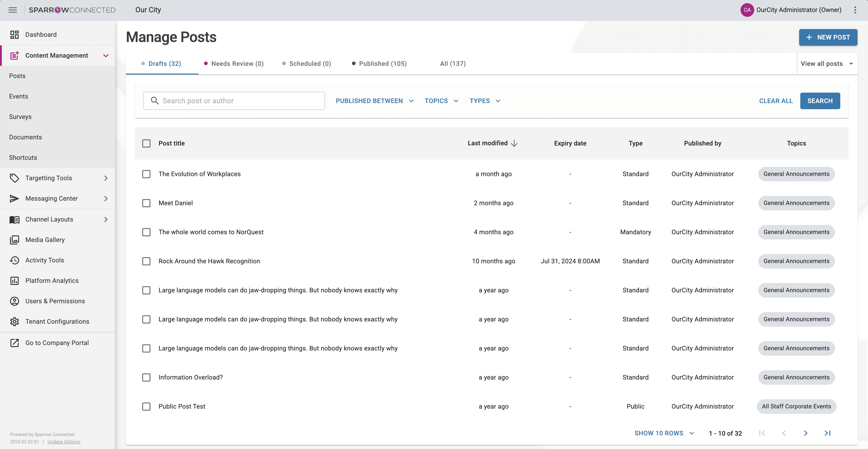Click the Sparrow Connected logo
The image size is (868, 449).
(72, 10)
